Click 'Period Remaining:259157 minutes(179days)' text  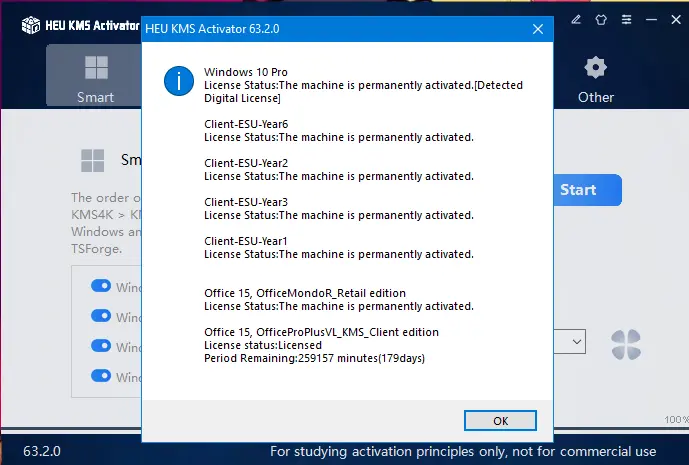(314, 358)
